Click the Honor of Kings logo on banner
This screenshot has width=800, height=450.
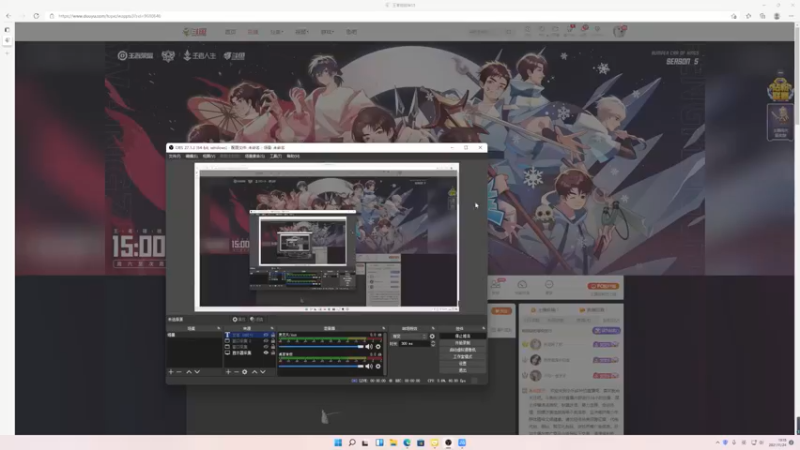[136, 56]
